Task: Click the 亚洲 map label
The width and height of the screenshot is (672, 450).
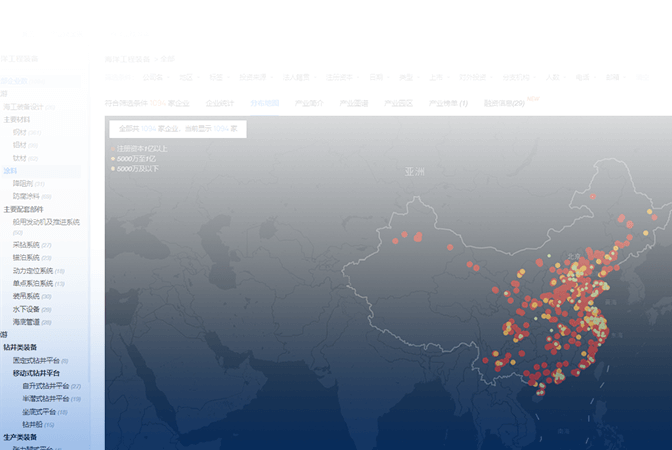Action: (x=415, y=172)
